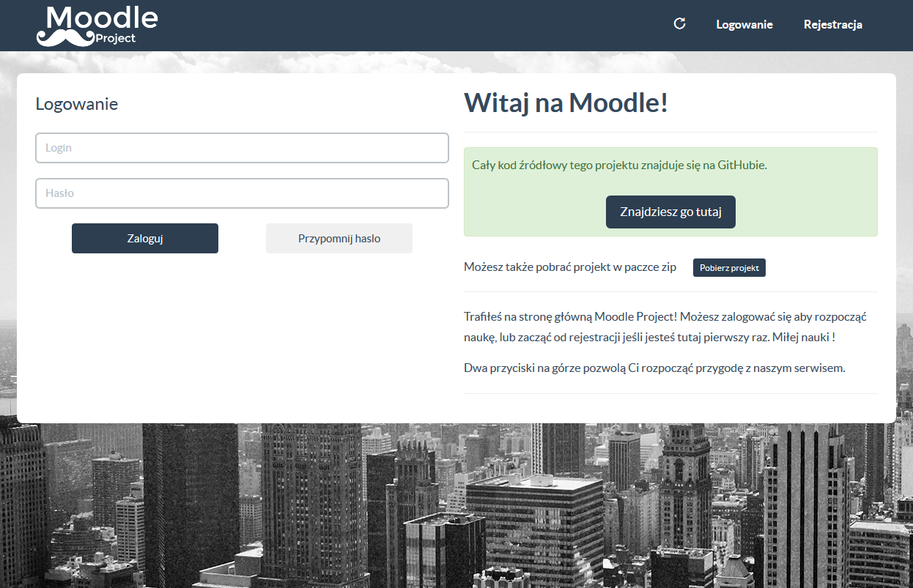The width and height of the screenshot is (913, 588).
Task: Click the Pobierz projekt download button
Action: (x=729, y=268)
